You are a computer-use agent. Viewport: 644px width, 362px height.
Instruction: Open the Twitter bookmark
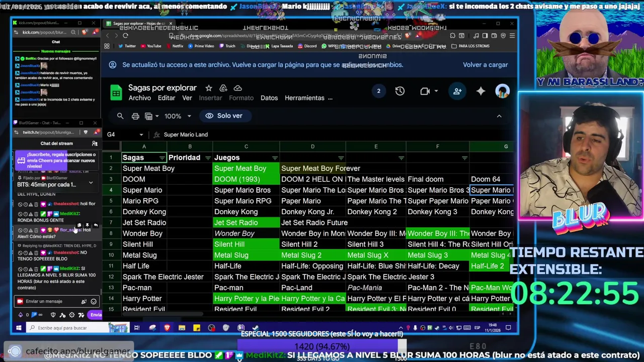[127, 46]
